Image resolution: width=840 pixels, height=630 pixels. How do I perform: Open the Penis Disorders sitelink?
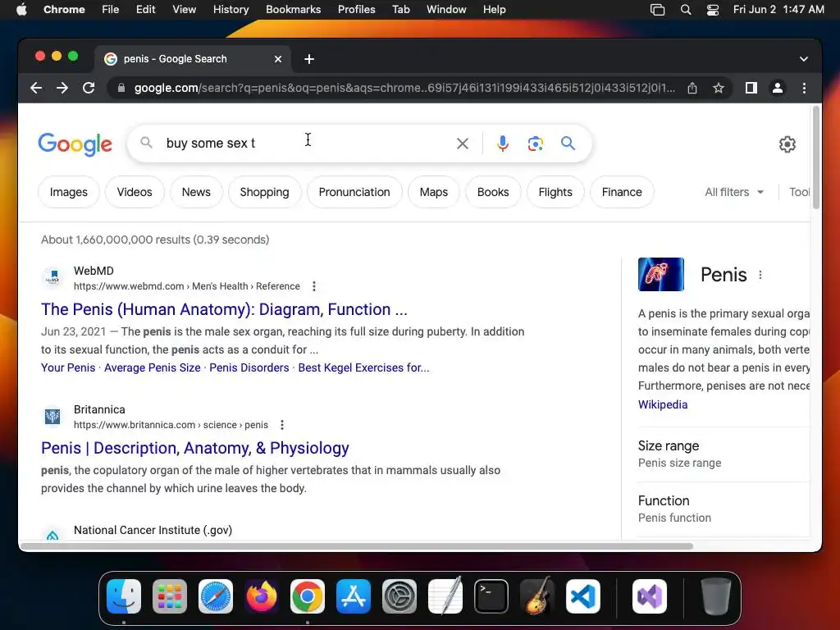pyautogui.click(x=249, y=367)
